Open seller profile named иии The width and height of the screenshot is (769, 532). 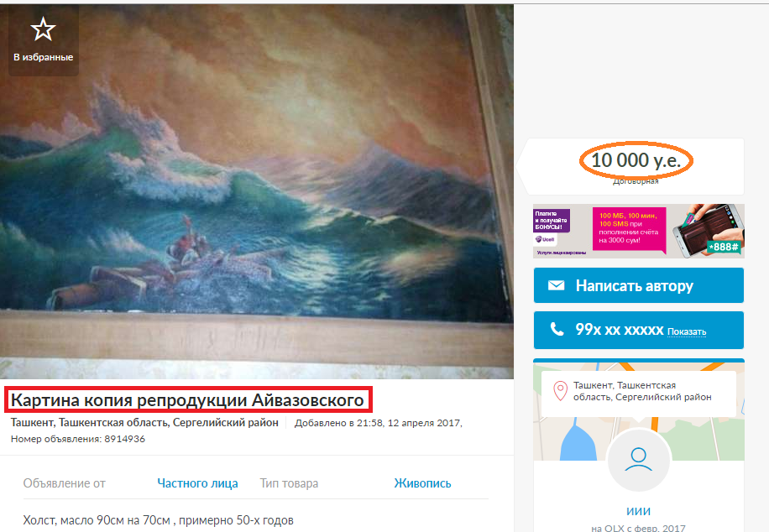(x=638, y=511)
